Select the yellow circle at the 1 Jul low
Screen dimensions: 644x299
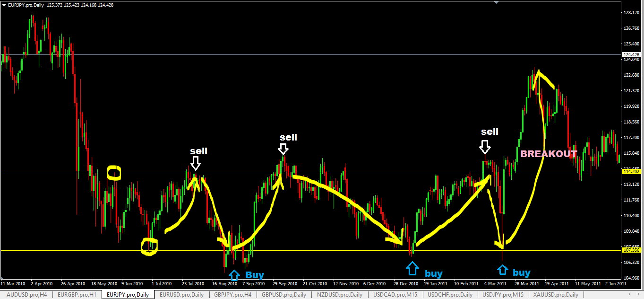149,246
